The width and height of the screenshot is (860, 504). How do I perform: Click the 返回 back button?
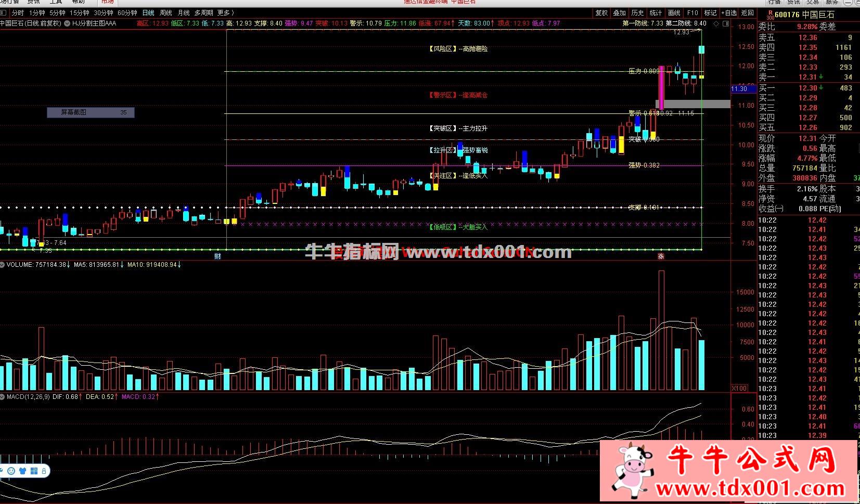tap(748, 13)
